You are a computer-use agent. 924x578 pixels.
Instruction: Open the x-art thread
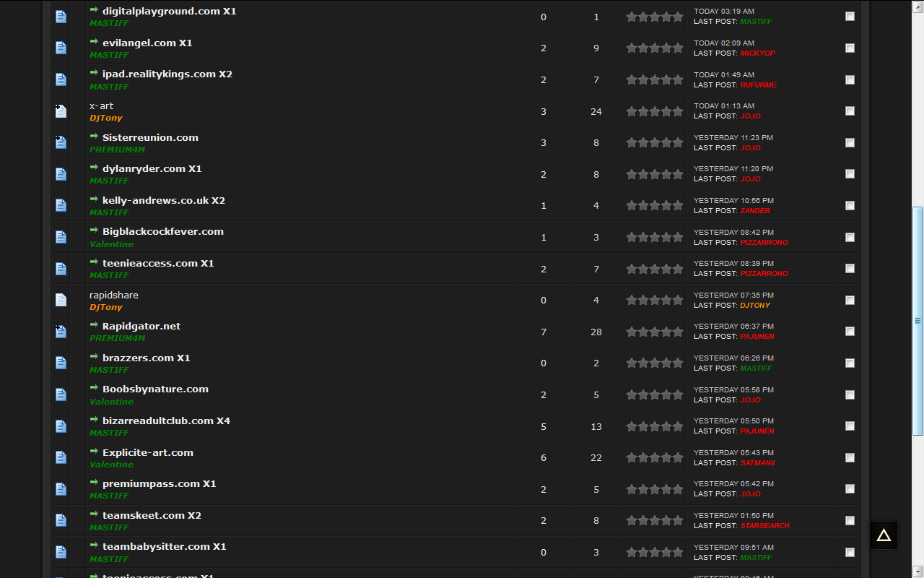point(101,105)
